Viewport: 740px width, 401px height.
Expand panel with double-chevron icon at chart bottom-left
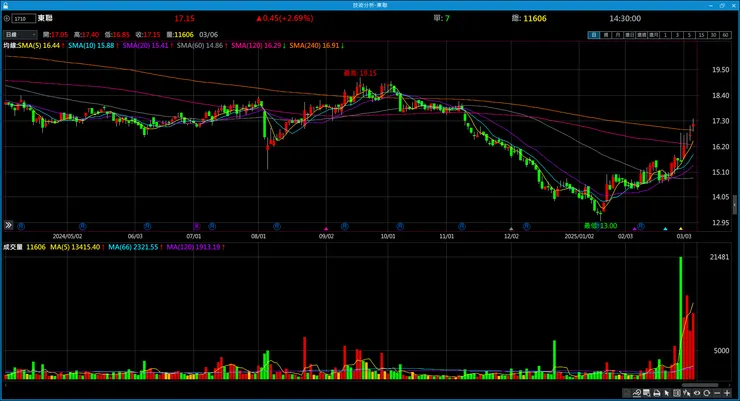(8, 225)
